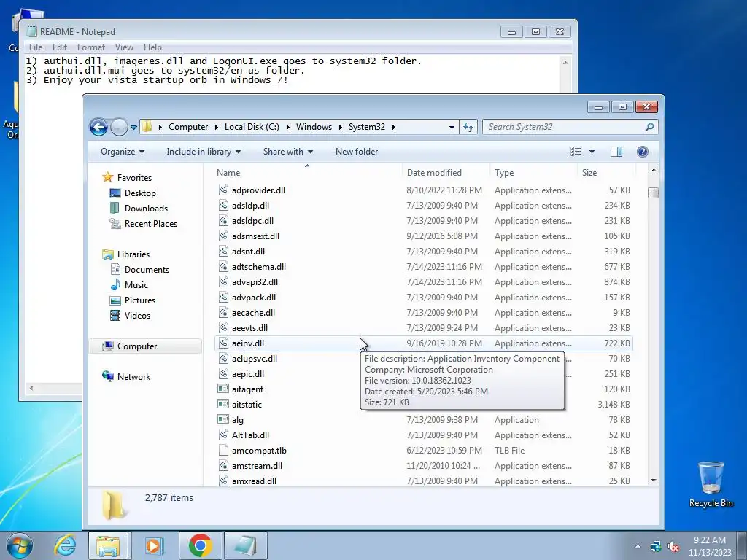Click System32 in the address breadcrumb
The image size is (747, 560).
(x=366, y=127)
